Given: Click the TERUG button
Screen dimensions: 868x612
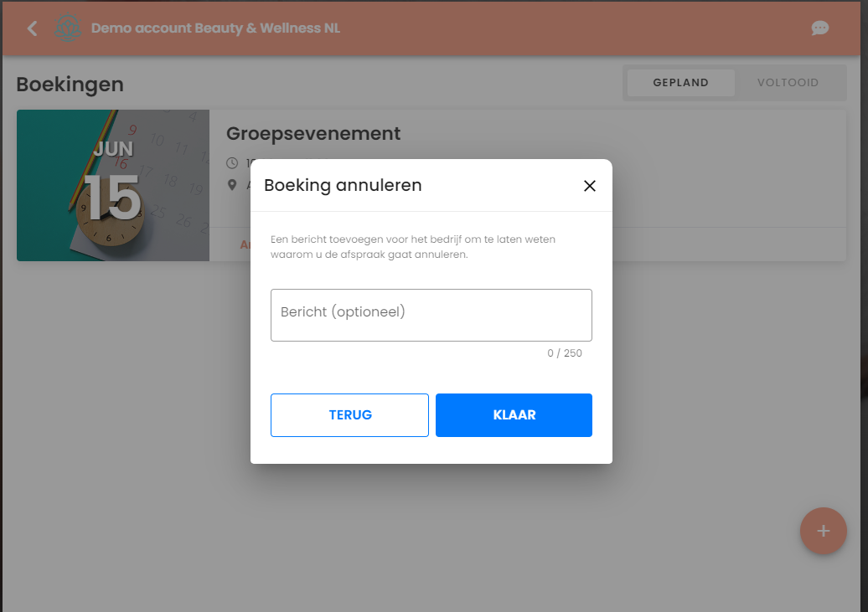Looking at the screenshot, I should coord(349,415).
